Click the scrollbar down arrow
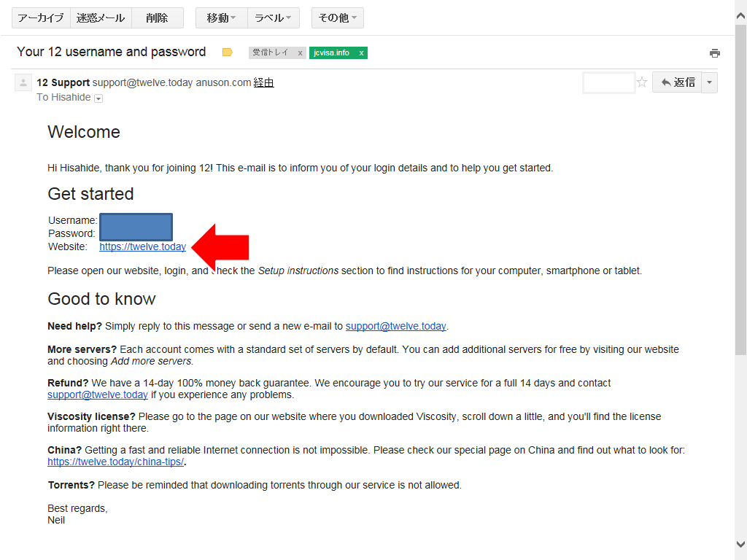 [x=740, y=544]
